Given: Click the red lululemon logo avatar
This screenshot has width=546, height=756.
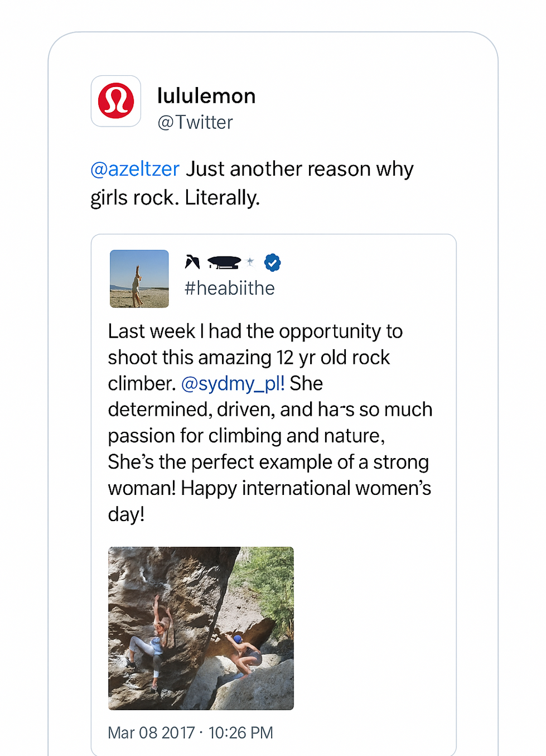Looking at the screenshot, I should pyautogui.click(x=116, y=101).
